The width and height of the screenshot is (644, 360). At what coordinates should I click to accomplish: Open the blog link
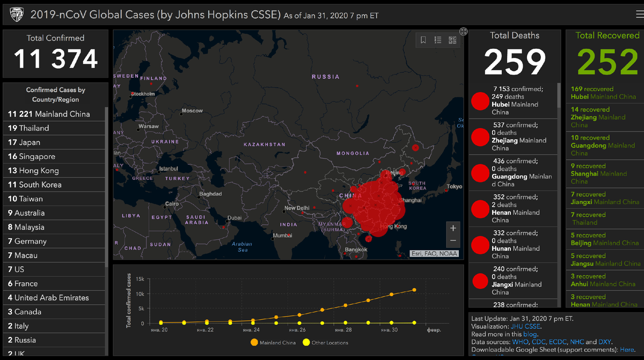530,334
